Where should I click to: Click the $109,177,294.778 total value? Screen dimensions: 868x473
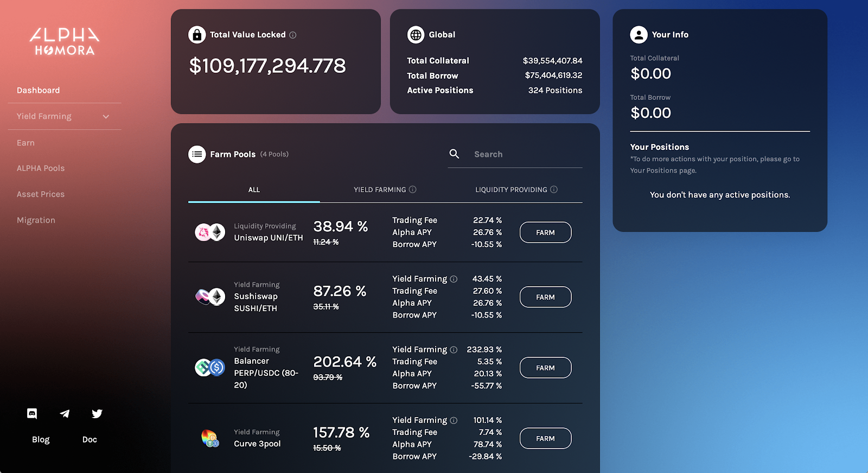click(267, 66)
